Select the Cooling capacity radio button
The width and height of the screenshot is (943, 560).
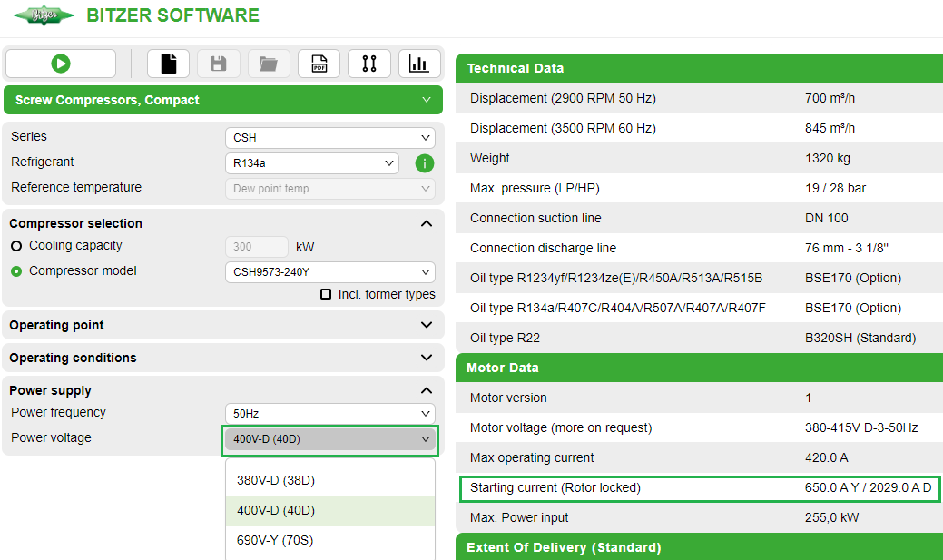click(x=16, y=246)
